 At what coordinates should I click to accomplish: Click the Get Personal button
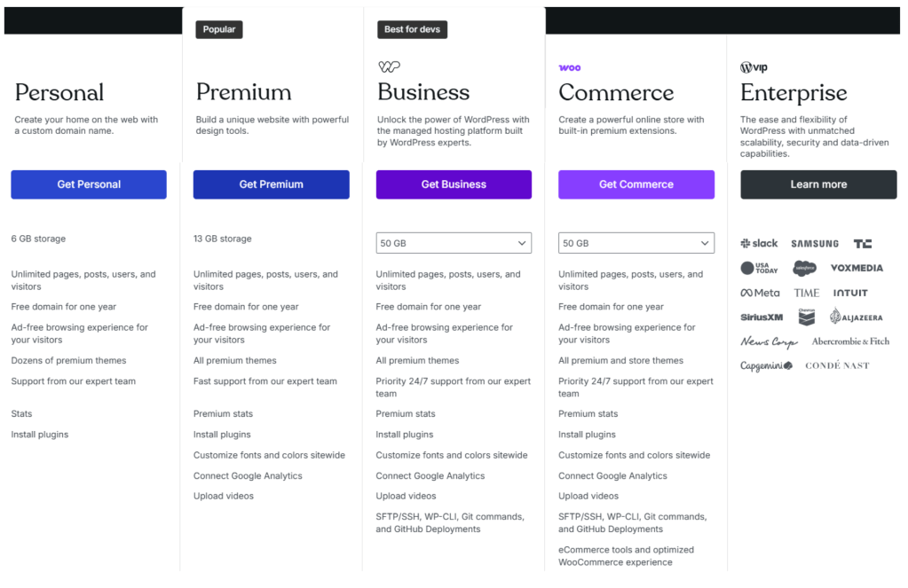coord(88,184)
